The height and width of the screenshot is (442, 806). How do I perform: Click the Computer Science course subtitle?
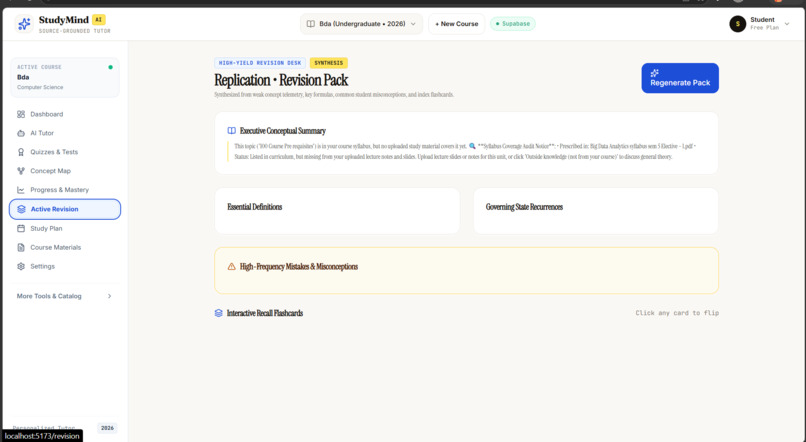pyautogui.click(x=40, y=87)
